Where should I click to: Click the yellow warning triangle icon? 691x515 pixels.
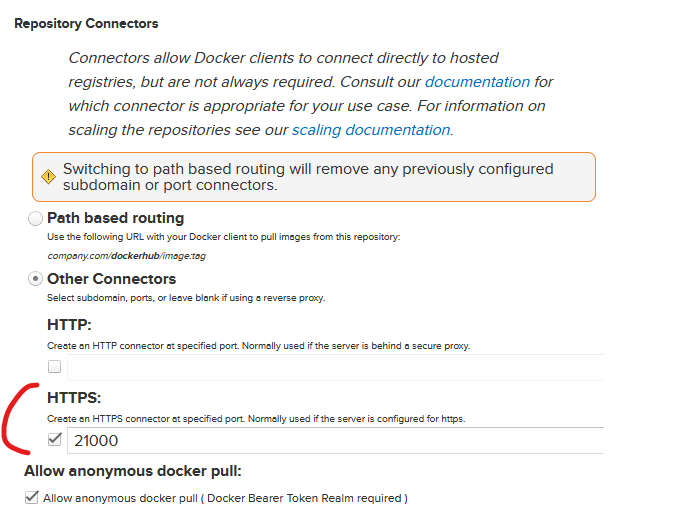pyautogui.click(x=48, y=176)
